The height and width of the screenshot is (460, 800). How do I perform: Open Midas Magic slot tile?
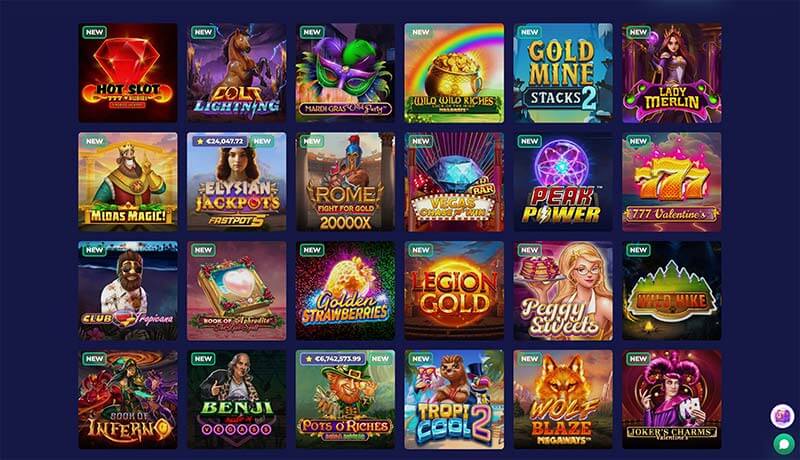(128, 182)
